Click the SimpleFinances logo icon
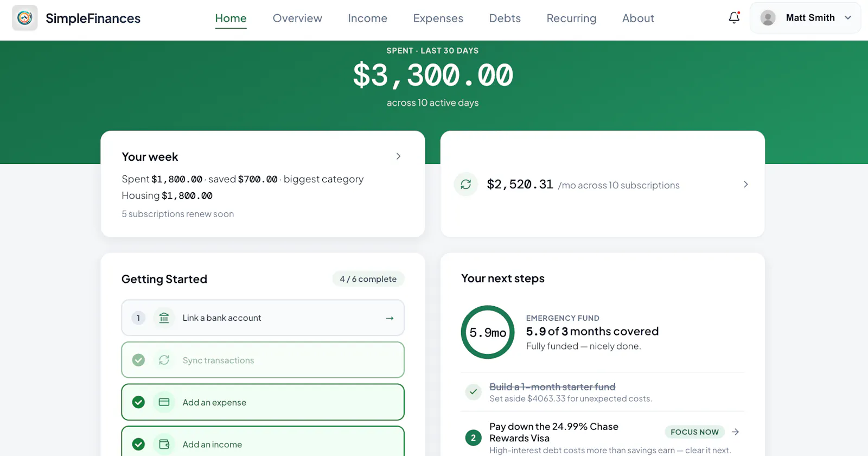 [25, 18]
